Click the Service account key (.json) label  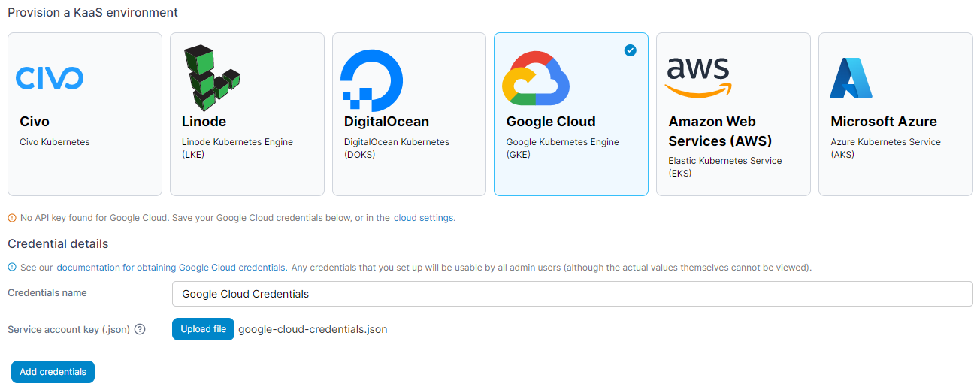tap(69, 329)
